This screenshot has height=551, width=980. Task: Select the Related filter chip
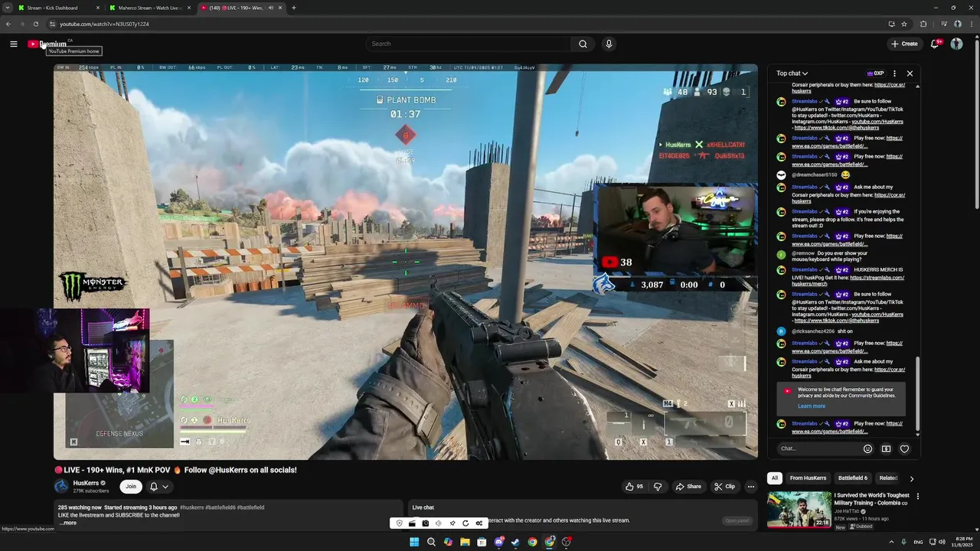888,478
